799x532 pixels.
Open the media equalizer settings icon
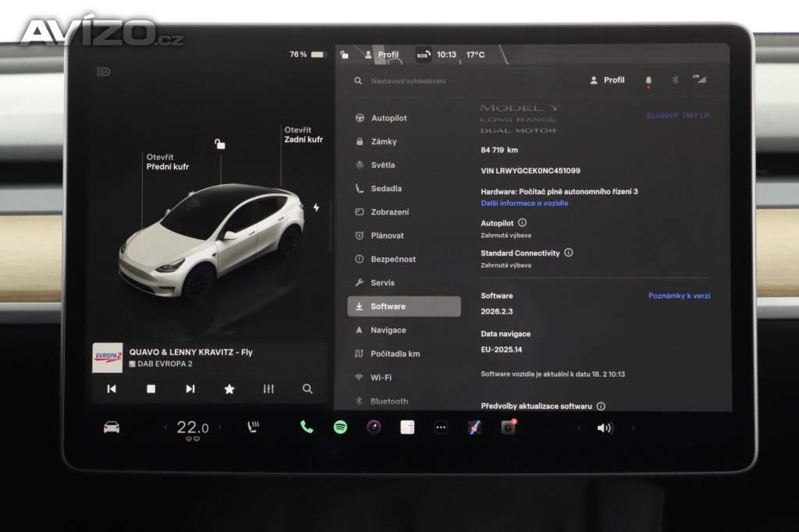268,388
